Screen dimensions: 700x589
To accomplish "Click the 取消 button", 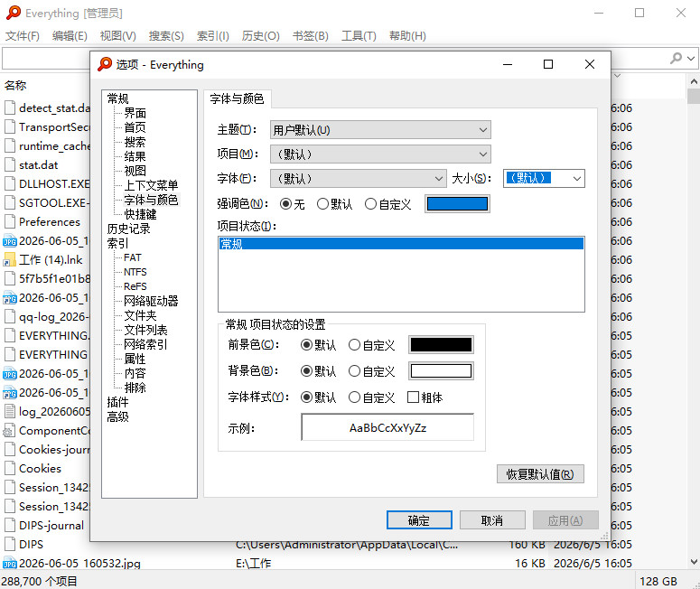I will (x=492, y=520).
